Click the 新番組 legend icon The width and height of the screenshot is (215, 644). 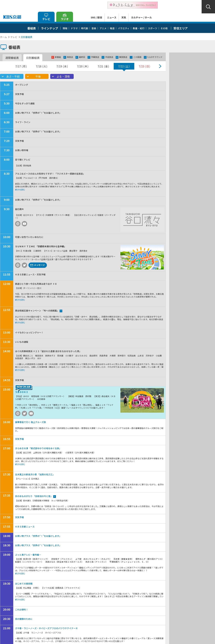click(53, 57)
